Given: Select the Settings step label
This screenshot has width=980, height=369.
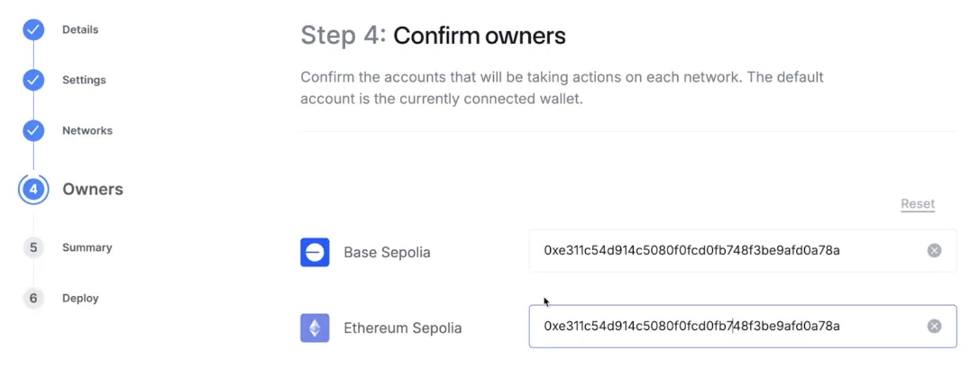Looking at the screenshot, I should [84, 80].
